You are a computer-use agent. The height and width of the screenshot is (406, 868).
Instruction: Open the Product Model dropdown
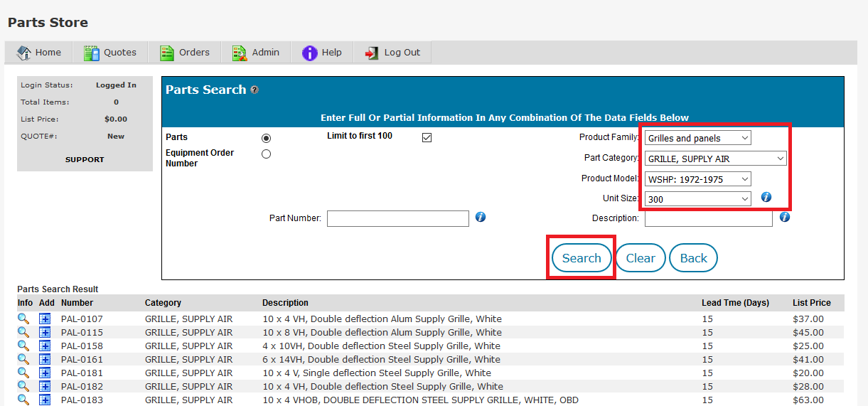[x=698, y=179]
